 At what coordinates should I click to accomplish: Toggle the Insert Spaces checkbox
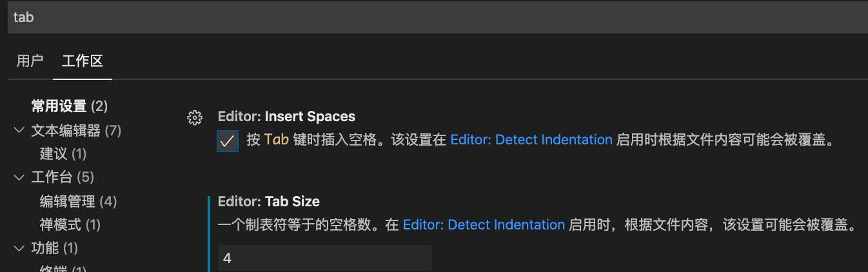(x=228, y=141)
